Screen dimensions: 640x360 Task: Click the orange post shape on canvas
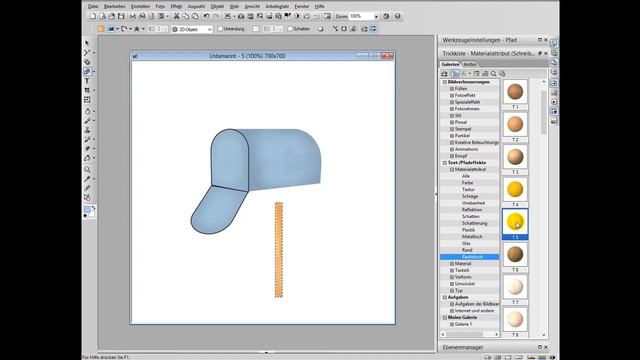pyautogui.click(x=279, y=250)
